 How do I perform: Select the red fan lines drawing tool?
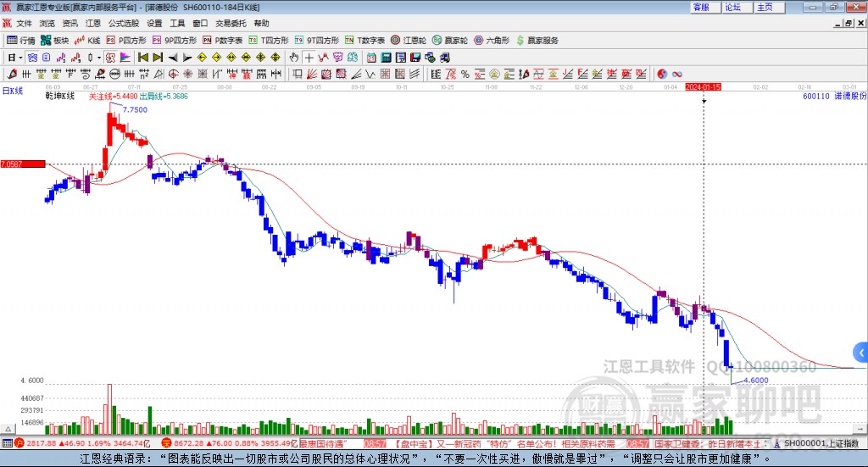tap(312, 74)
